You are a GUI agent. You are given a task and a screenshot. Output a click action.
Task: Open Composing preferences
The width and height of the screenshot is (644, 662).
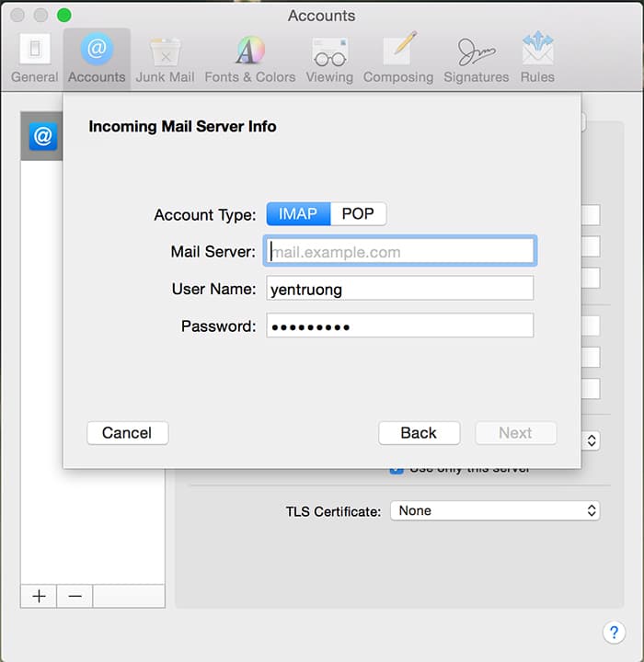coord(398,59)
